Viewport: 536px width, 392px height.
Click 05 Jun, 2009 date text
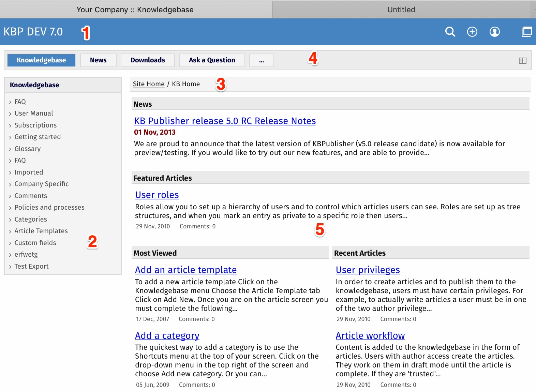point(152,385)
